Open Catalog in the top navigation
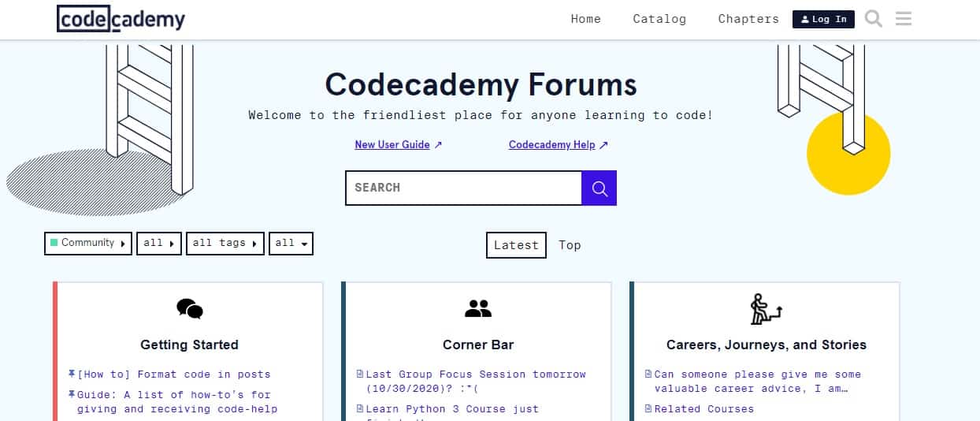980x421 pixels. point(659,19)
